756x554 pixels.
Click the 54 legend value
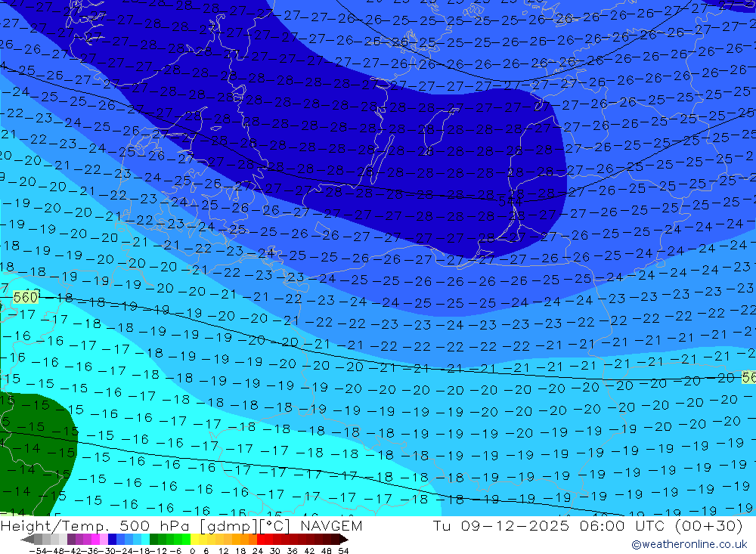(x=343, y=551)
